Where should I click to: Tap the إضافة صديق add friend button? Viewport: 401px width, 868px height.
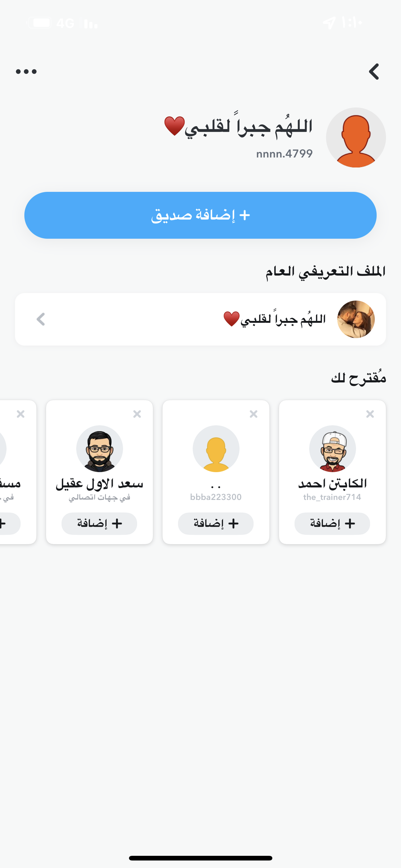[200, 215]
